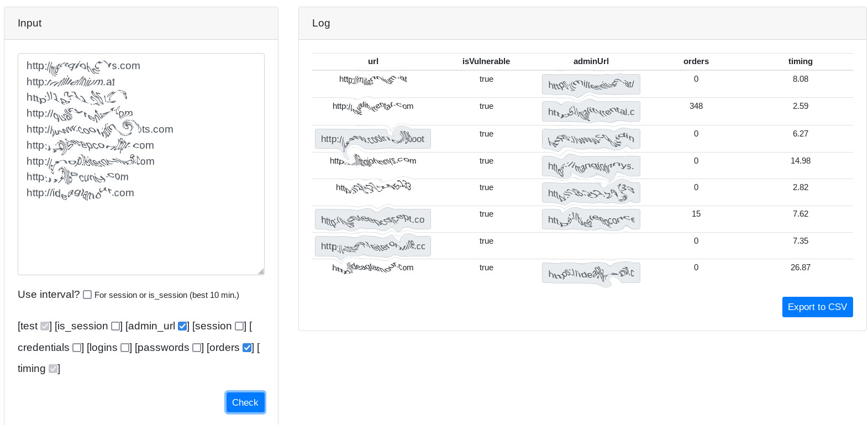
Task: Toggle the passwords checkbox
Action: pos(197,348)
